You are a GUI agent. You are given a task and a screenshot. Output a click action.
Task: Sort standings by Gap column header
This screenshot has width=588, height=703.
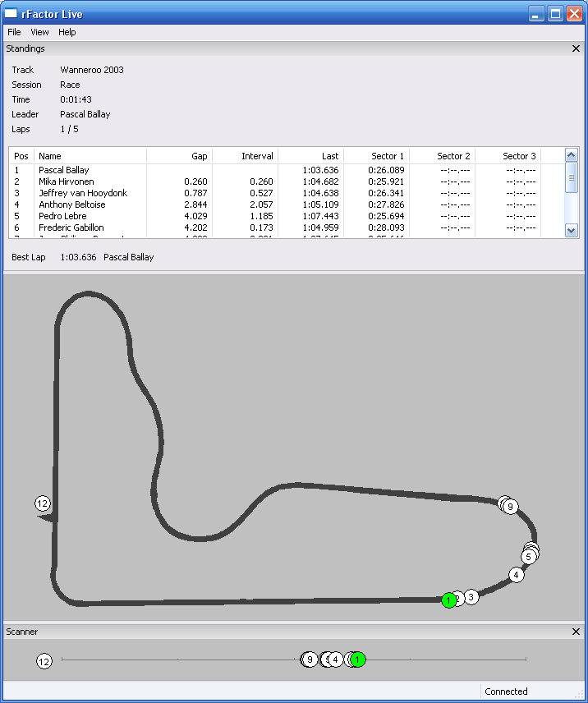179,155
